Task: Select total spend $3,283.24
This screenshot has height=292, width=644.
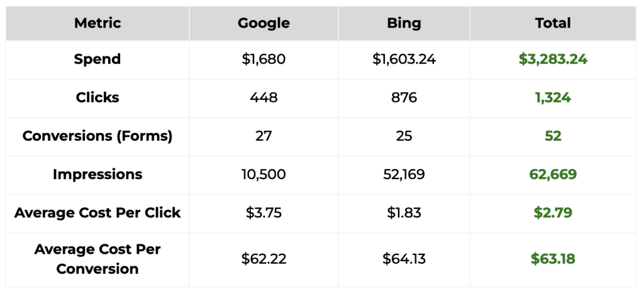Action: (553, 59)
